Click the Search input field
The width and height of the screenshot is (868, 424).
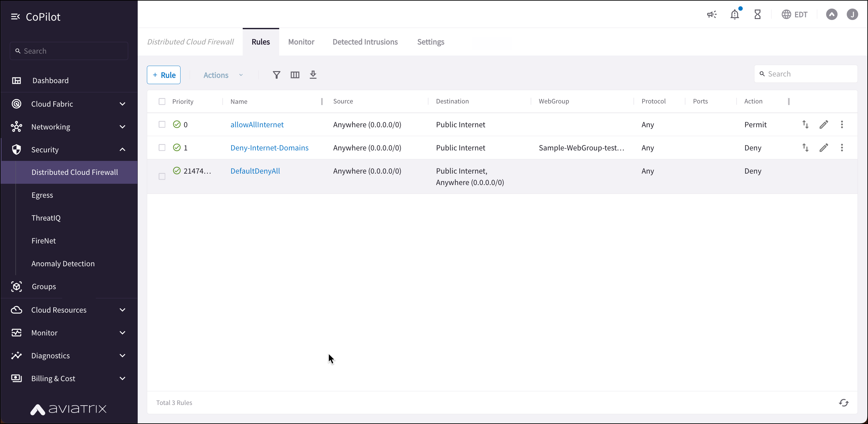pyautogui.click(x=806, y=74)
